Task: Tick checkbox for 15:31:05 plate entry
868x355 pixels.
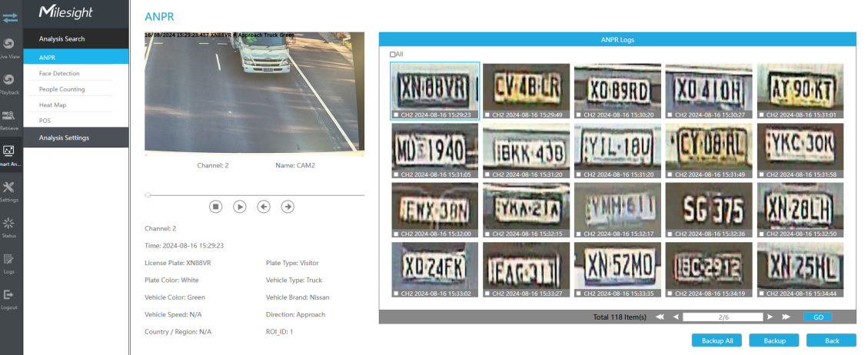Action: (395, 174)
